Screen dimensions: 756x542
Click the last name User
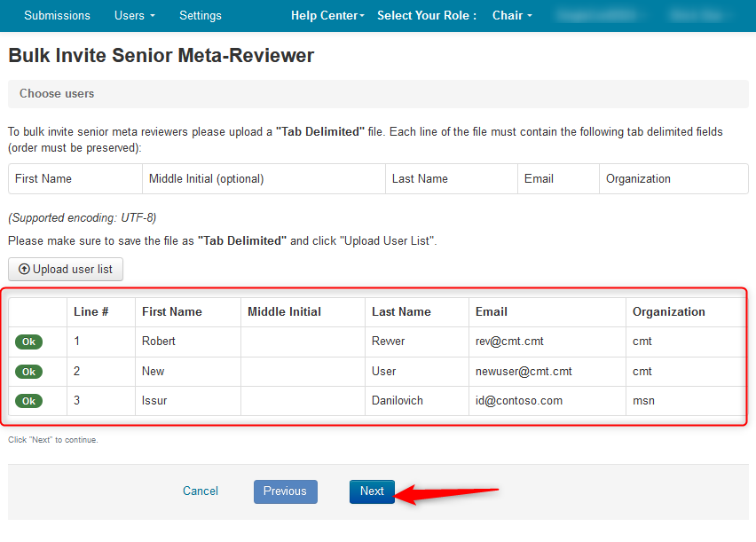pyautogui.click(x=384, y=372)
